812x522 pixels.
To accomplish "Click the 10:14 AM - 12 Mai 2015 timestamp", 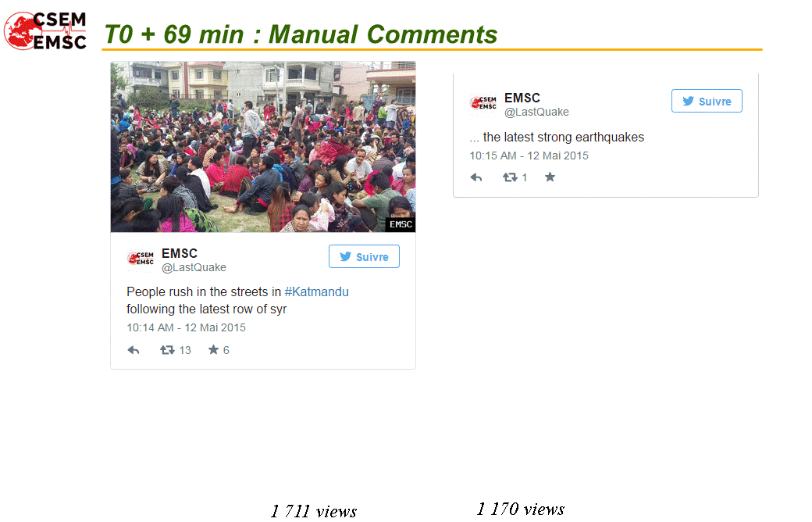I will (187, 327).
